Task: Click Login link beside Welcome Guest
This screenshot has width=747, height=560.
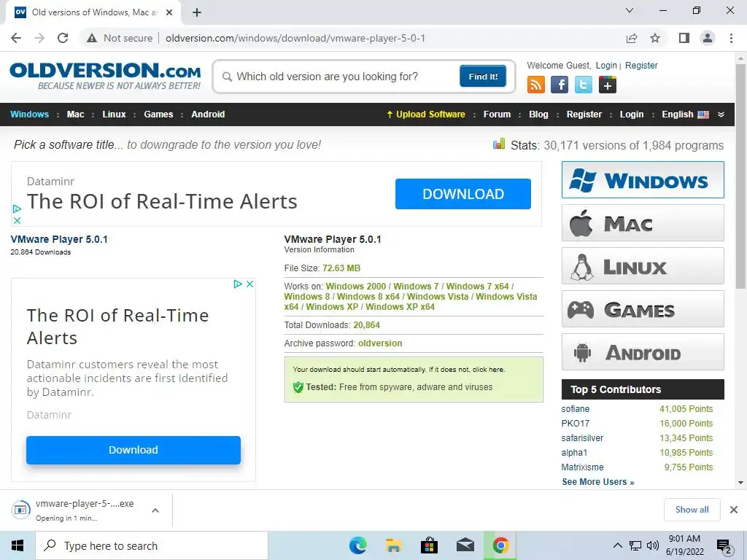Action: point(606,66)
